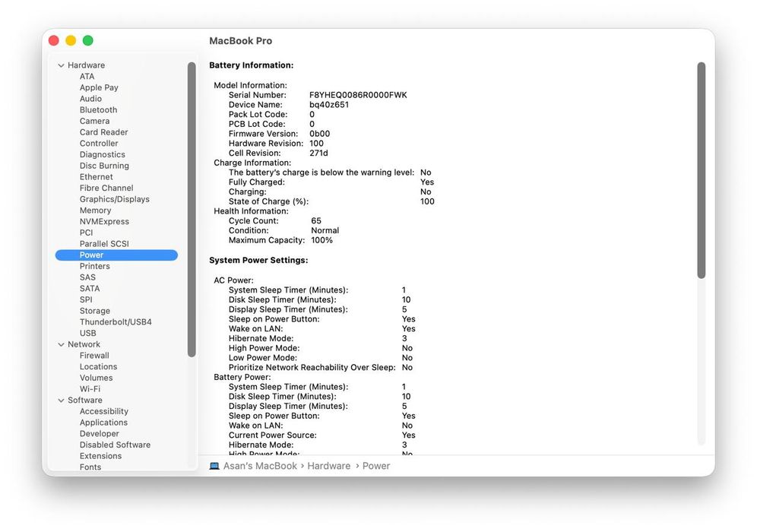
Task: Open Fonts under Software
Action: (90, 467)
